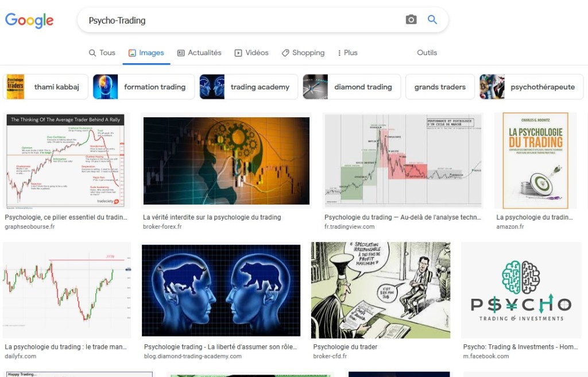
Task: Switch to the Tous tab
Action: coord(102,52)
